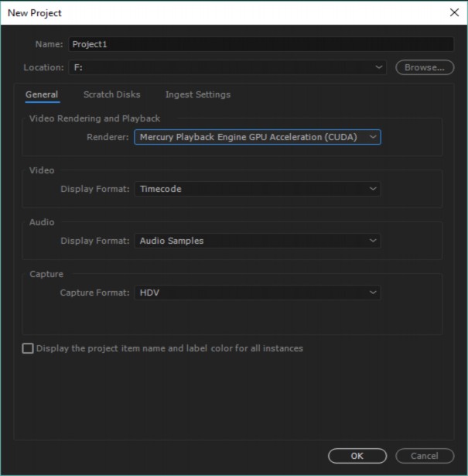Click the Renderer: field label
This screenshot has height=476, width=468.
(x=108, y=138)
